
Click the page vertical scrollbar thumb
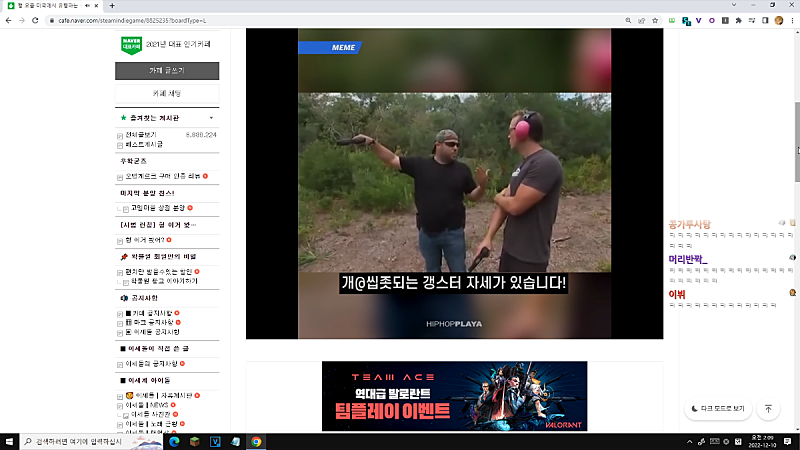tap(797, 141)
